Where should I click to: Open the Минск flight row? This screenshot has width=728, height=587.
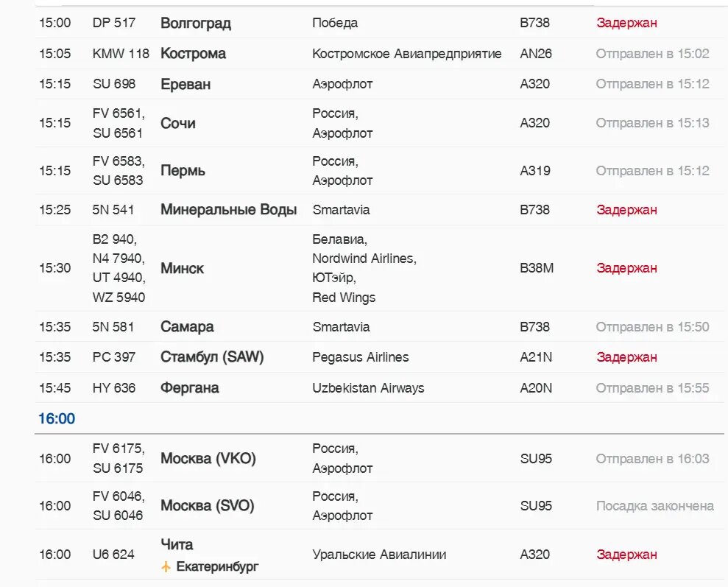click(182, 268)
